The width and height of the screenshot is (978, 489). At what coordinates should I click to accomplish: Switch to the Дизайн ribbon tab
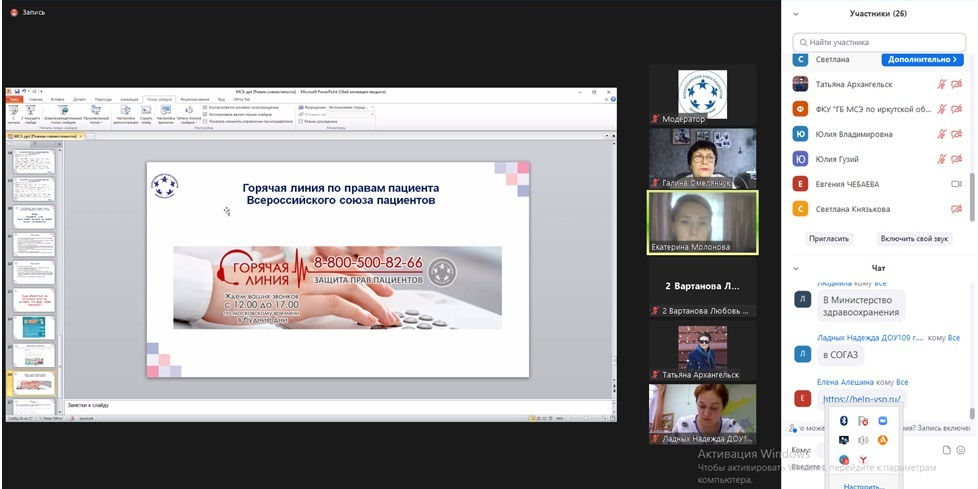pos(79,99)
